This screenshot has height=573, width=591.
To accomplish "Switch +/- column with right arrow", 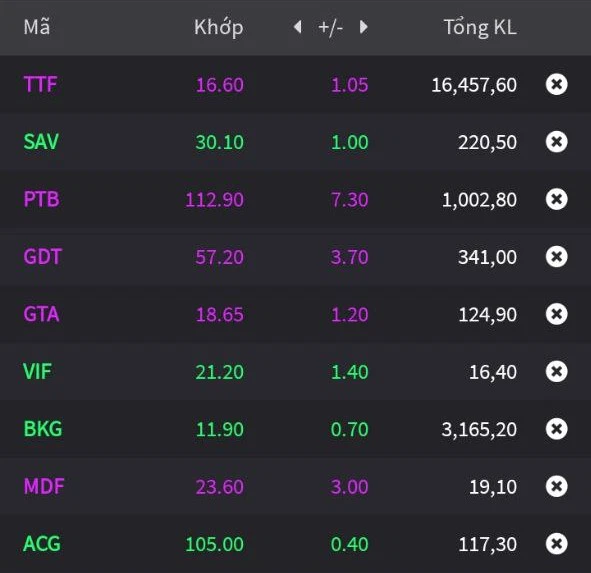I will 363,27.
